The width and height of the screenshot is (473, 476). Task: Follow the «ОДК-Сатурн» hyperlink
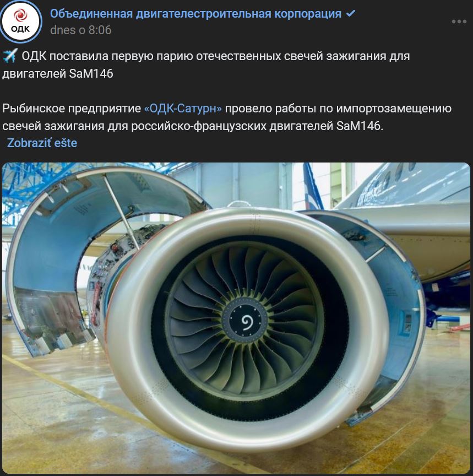point(183,109)
